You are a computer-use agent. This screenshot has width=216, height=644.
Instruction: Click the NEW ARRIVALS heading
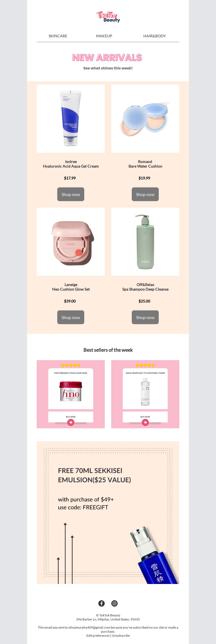tap(107, 57)
